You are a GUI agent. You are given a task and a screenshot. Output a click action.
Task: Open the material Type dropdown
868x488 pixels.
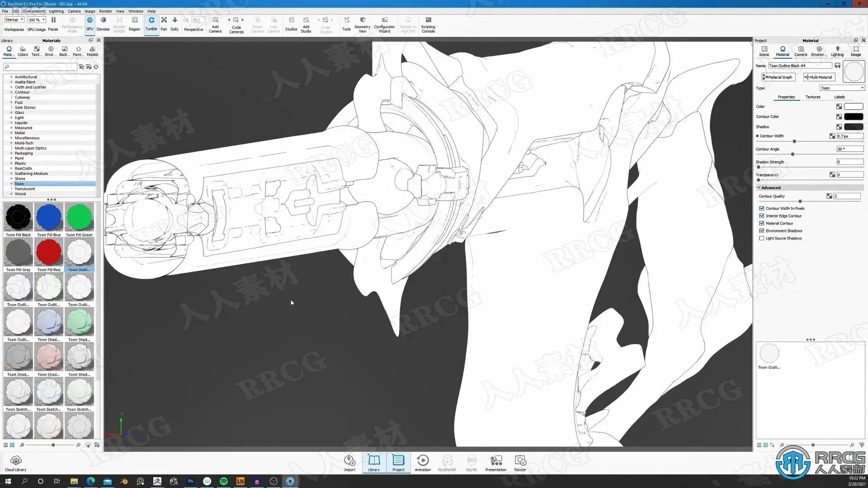click(842, 88)
